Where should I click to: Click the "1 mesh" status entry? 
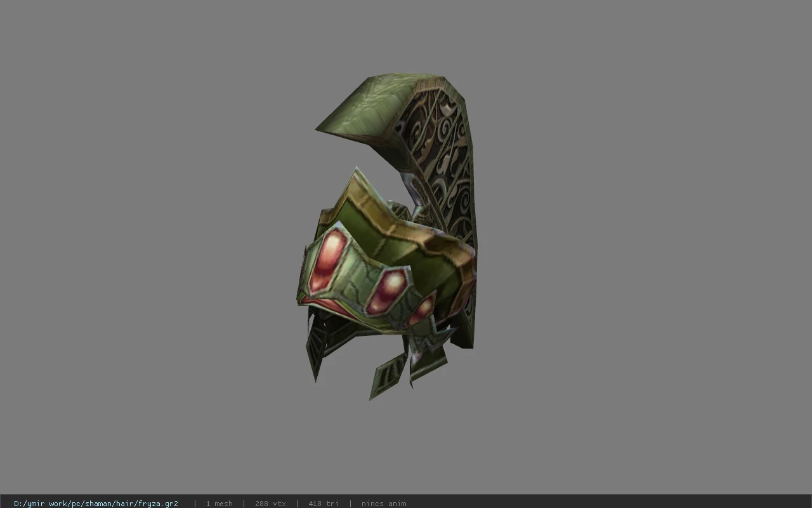(219, 504)
